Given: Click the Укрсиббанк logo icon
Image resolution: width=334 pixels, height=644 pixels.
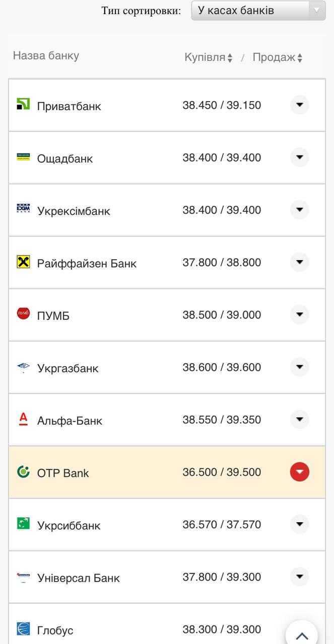Looking at the screenshot, I should pyautogui.click(x=23, y=524).
